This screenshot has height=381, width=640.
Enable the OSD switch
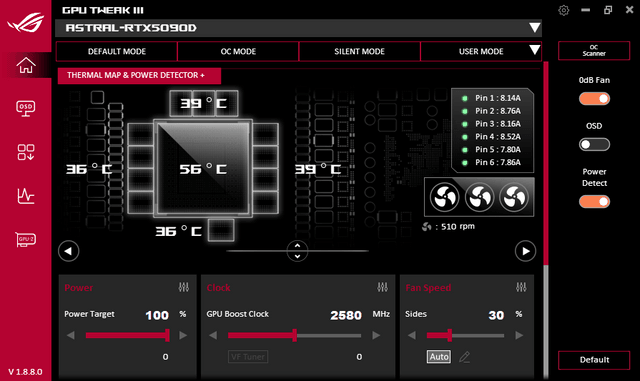[x=594, y=145]
